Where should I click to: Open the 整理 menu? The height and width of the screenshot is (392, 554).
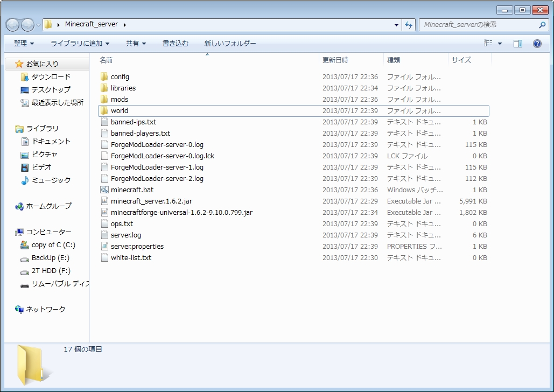[24, 44]
